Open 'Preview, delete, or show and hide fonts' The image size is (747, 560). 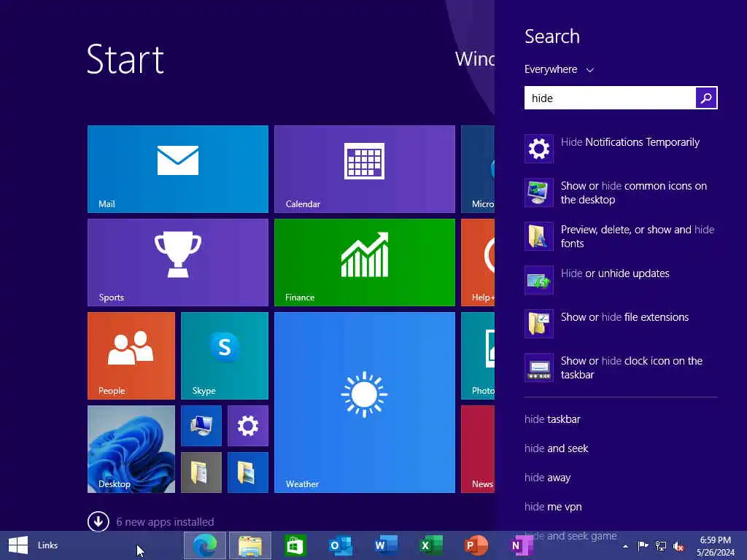click(x=621, y=236)
